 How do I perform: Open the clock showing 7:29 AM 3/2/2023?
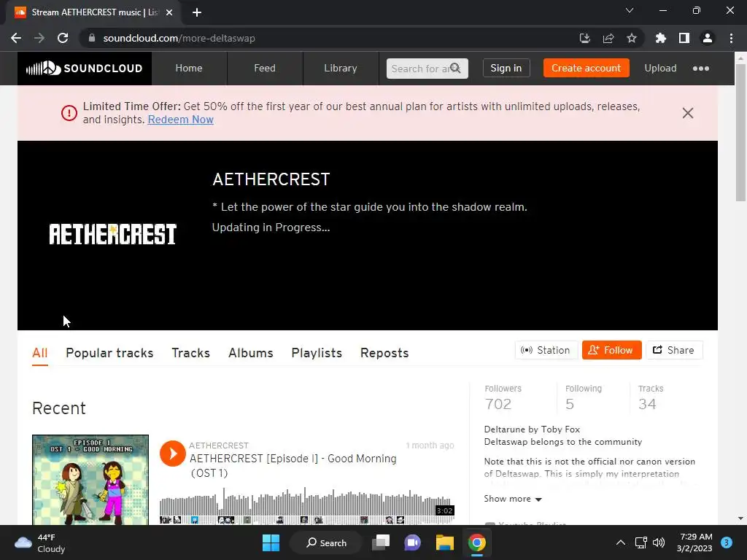pos(694,542)
